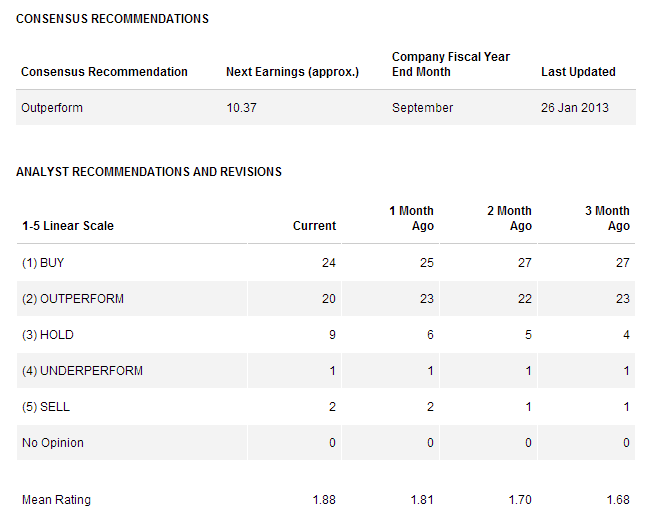
Task: Select the September fiscal year end cell
Action: click(422, 108)
